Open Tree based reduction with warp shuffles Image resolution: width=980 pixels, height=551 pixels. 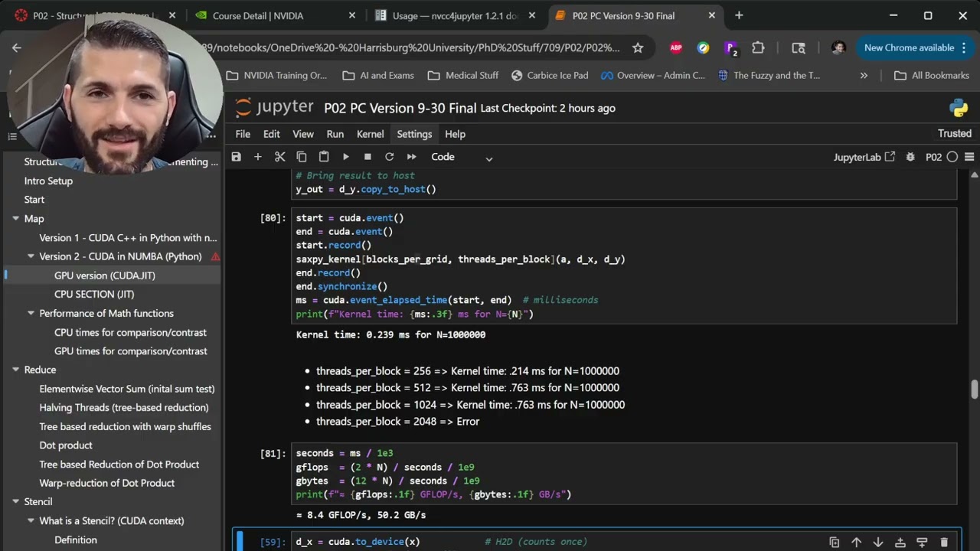pos(125,426)
